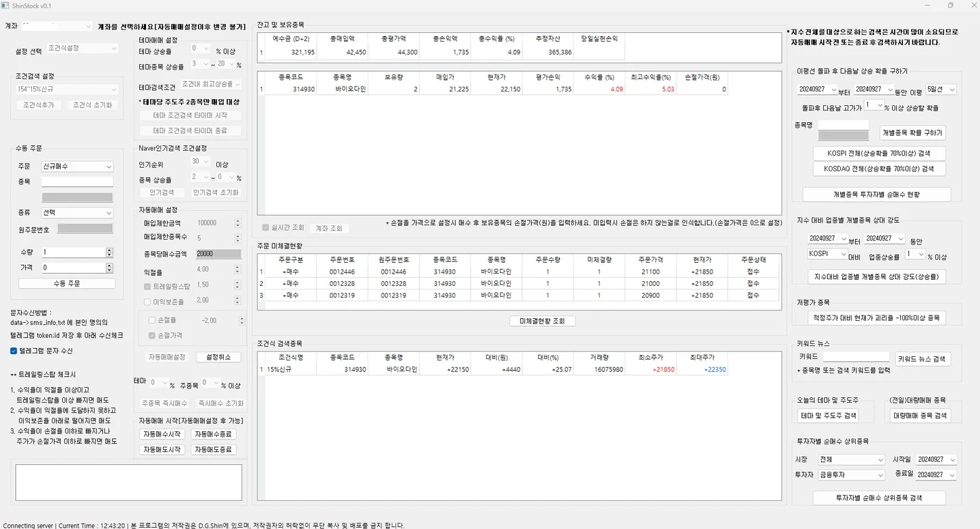Open the 시작일 date dropdown
This screenshot has width=980, height=529.
click(936, 460)
